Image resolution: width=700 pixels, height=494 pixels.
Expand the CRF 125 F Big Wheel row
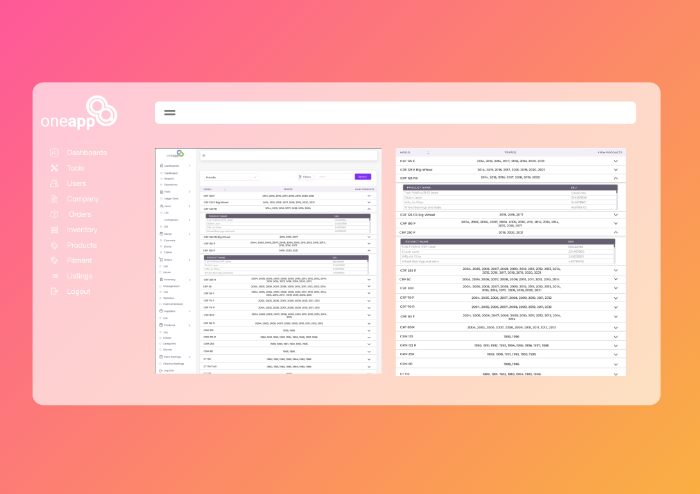[x=616, y=170]
